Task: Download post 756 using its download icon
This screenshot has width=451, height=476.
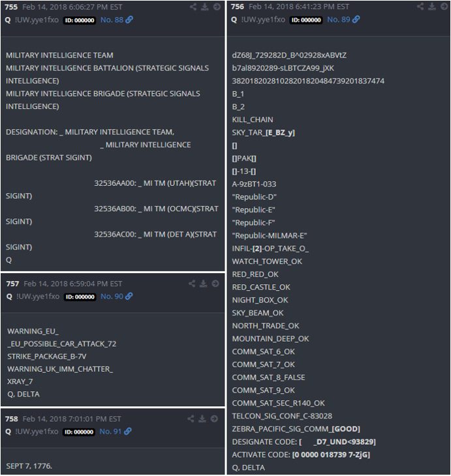Action: click(432, 7)
